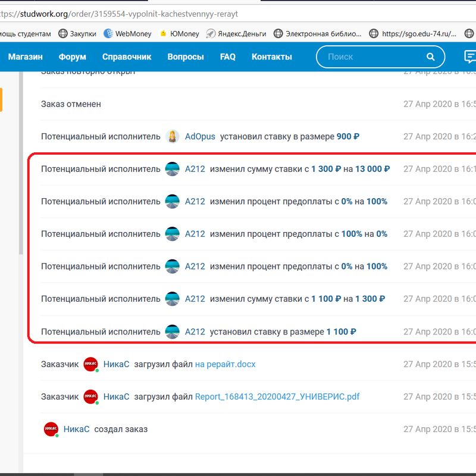This screenshot has width=476, height=476.
Task: Select FAQ in the navigation bar
Action: [227, 57]
